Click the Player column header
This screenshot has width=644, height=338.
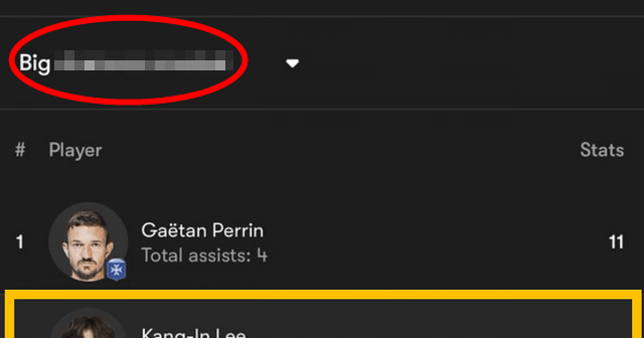point(75,150)
